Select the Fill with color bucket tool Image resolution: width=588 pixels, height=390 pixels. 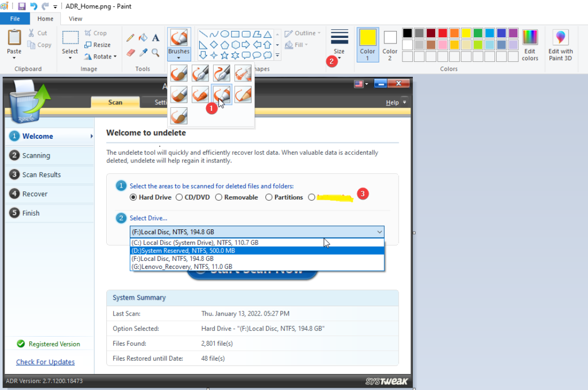(143, 37)
